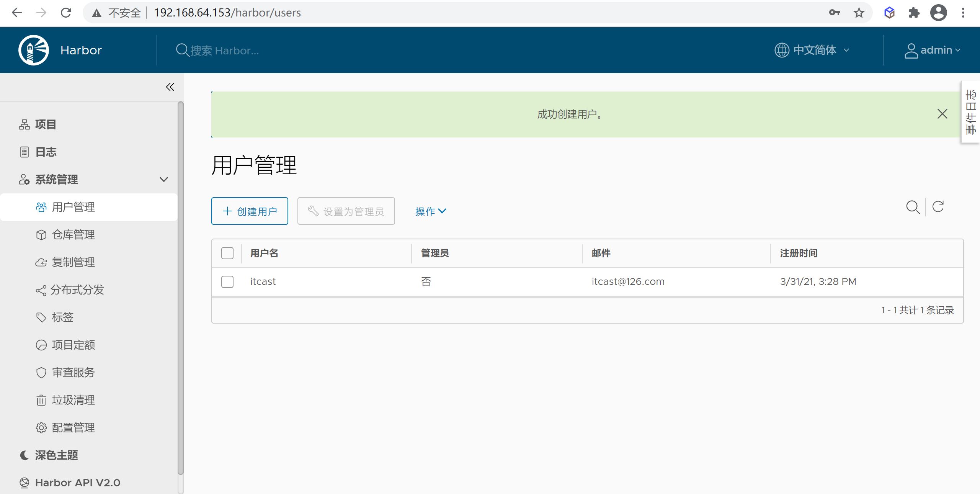Open 垃圾清理 garbage collection

73,400
